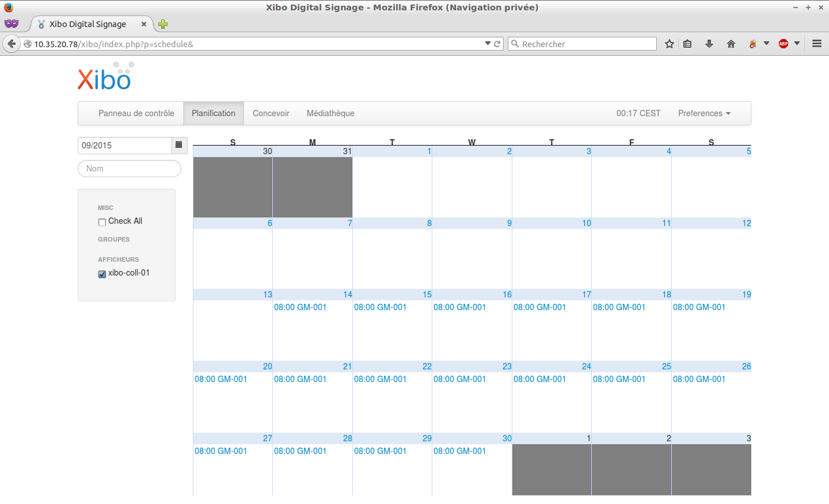829x504 pixels.
Task: Open the Firefox downloads arrow icon
Action: 709,44
